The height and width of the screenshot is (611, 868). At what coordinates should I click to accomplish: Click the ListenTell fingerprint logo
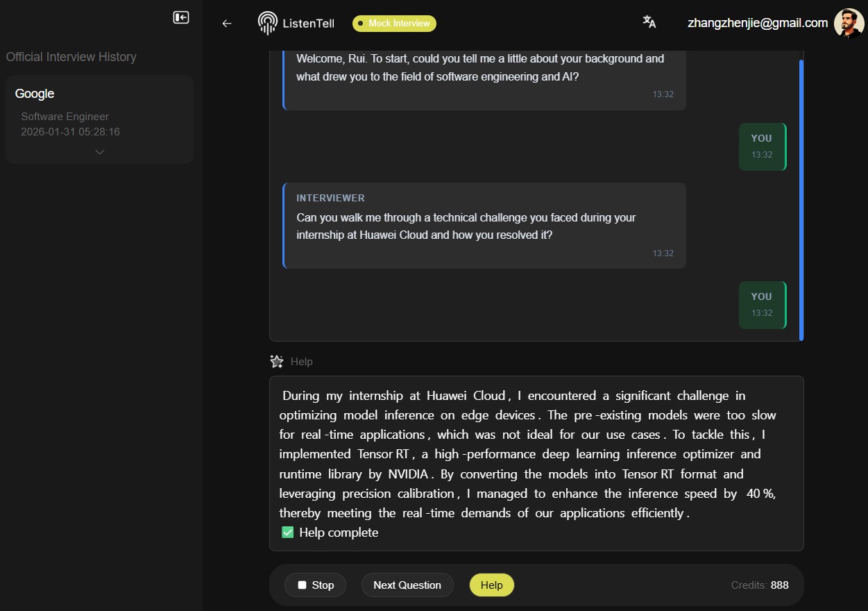tap(267, 23)
